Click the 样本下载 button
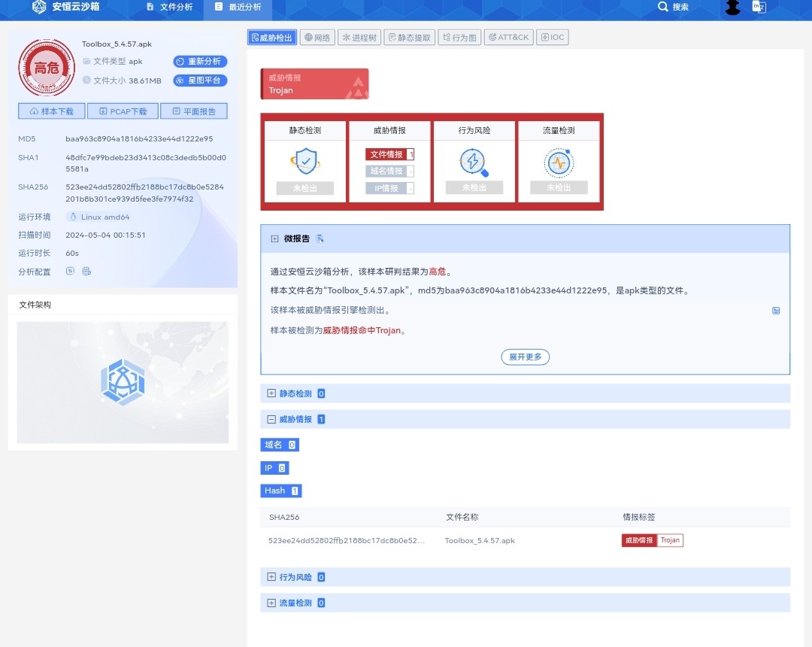The height and width of the screenshot is (647, 812). coord(52,111)
